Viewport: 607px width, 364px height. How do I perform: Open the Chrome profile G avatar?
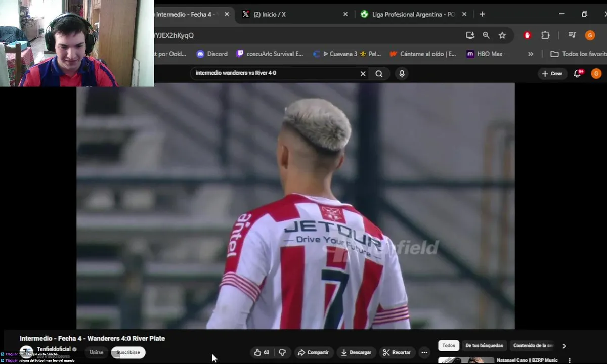pyautogui.click(x=590, y=35)
